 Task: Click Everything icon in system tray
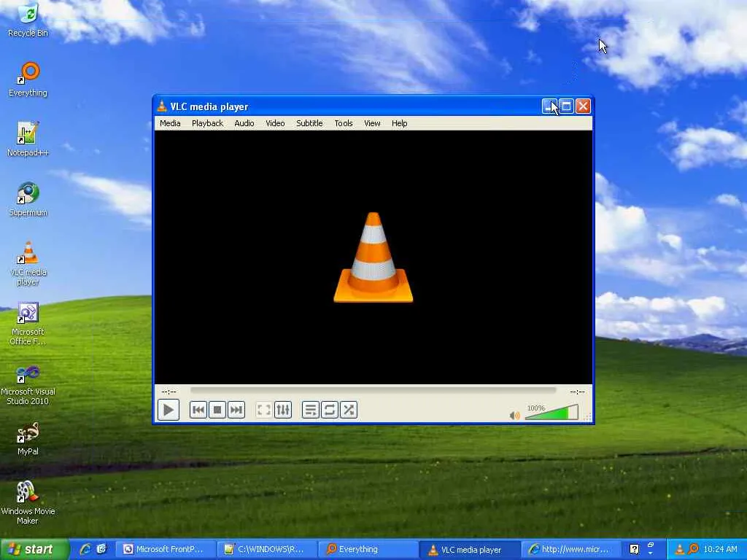694,549
